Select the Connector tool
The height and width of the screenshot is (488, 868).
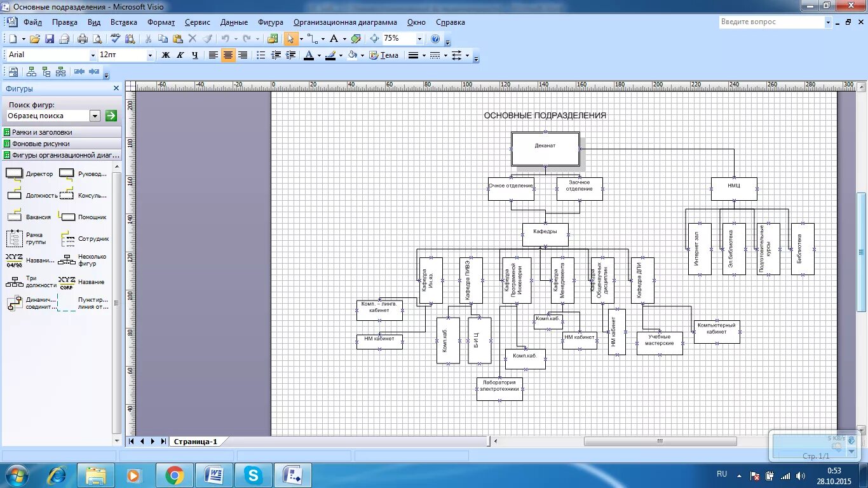coord(312,39)
